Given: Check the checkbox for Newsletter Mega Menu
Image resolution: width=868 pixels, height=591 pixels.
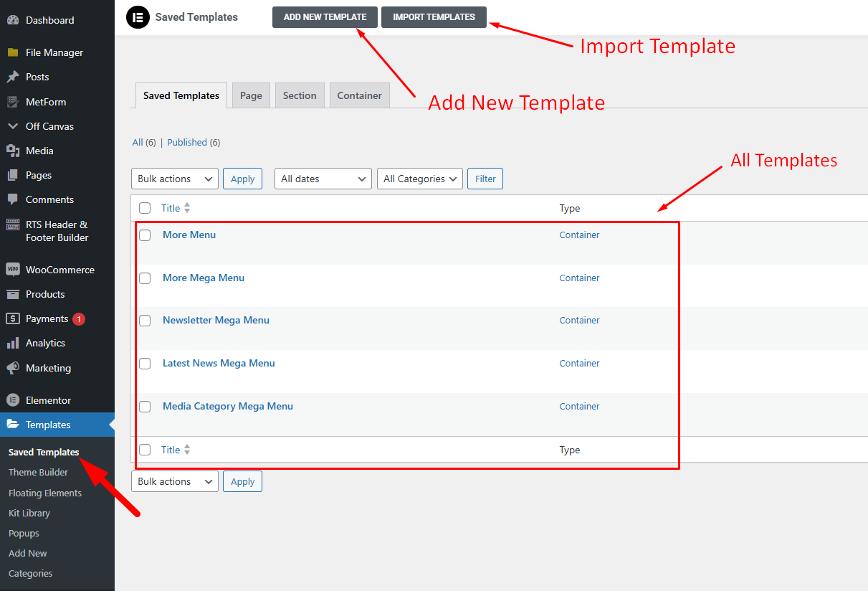Looking at the screenshot, I should click(x=145, y=321).
